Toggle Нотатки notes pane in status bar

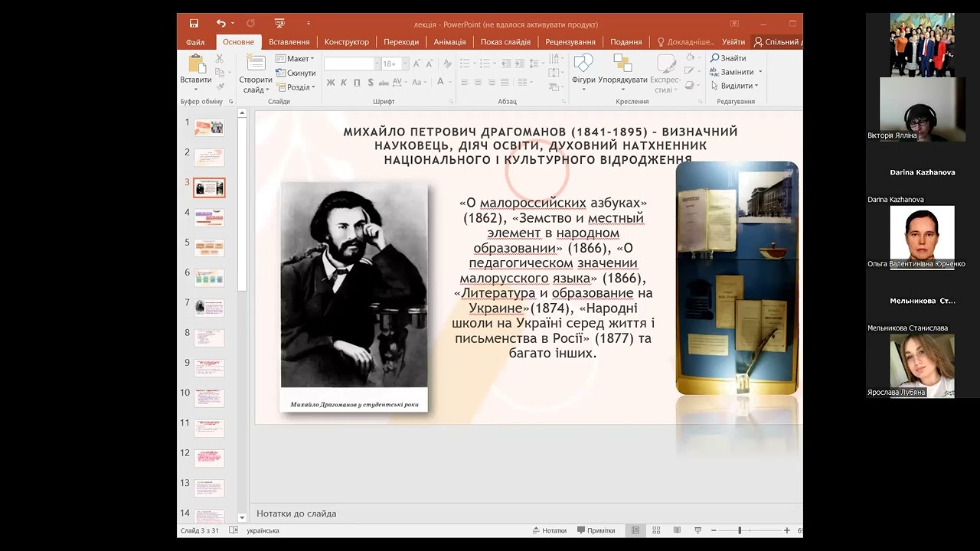(x=549, y=530)
